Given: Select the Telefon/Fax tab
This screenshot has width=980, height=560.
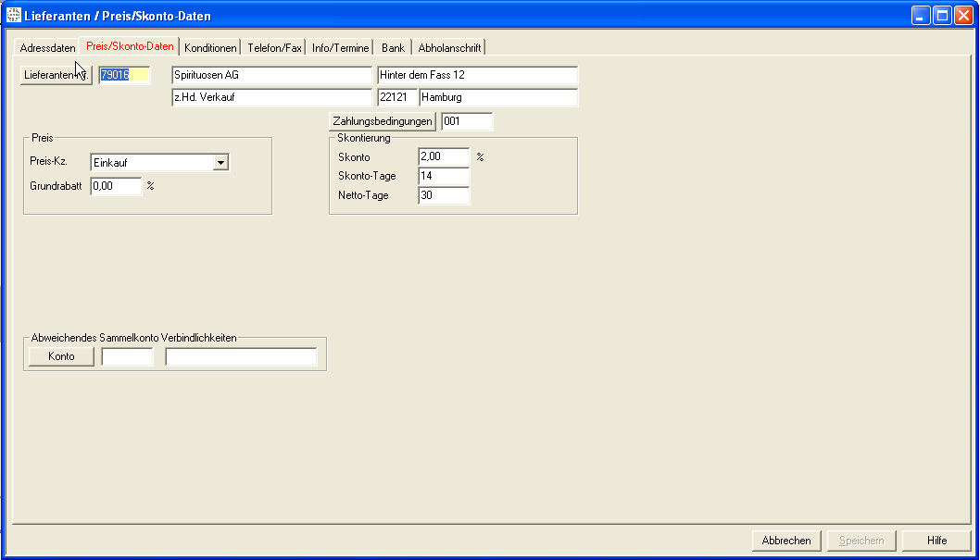Looking at the screenshot, I should [274, 48].
